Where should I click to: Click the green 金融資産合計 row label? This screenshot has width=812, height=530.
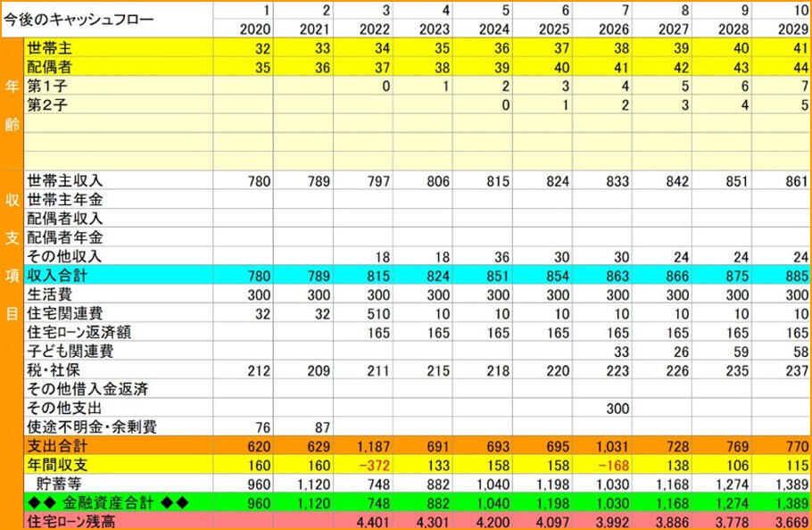[107, 502]
